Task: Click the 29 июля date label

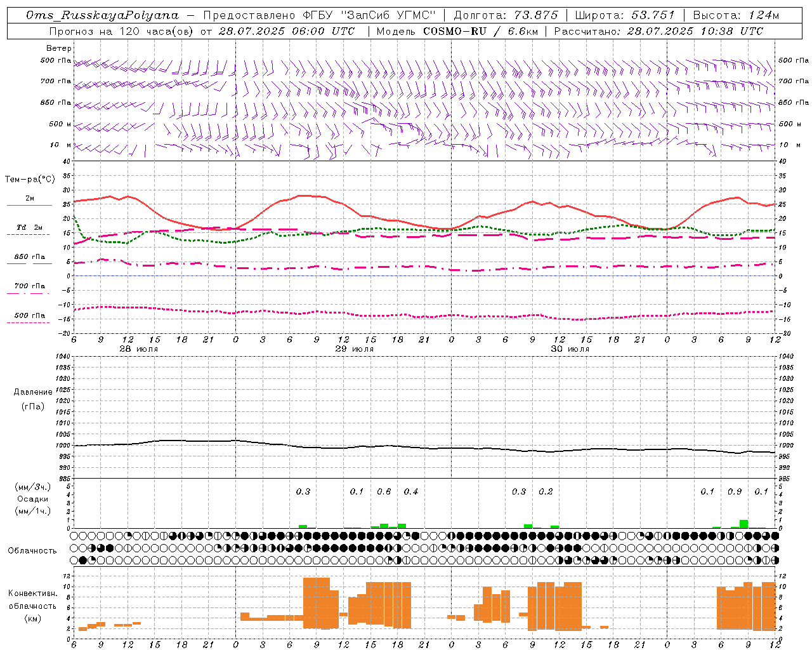Action: [x=355, y=349]
